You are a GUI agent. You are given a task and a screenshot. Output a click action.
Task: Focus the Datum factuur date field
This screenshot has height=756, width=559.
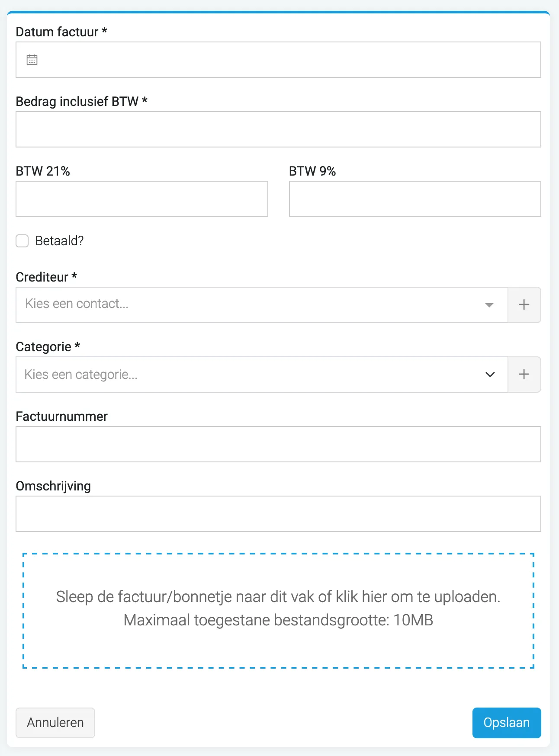tap(278, 60)
